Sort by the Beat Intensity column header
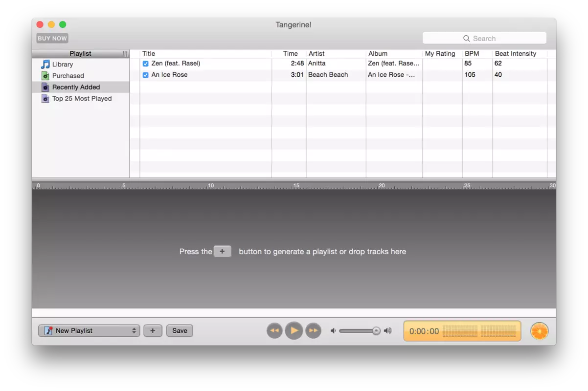Screen dimensions: 588x391 tap(520, 54)
